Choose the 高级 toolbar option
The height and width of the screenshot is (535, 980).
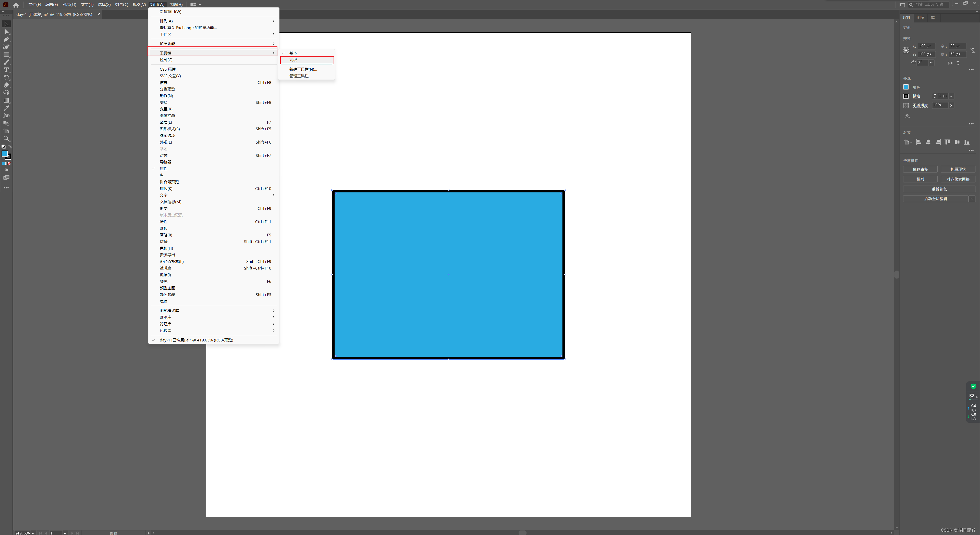pyautogui.click(x=307, y=60)
